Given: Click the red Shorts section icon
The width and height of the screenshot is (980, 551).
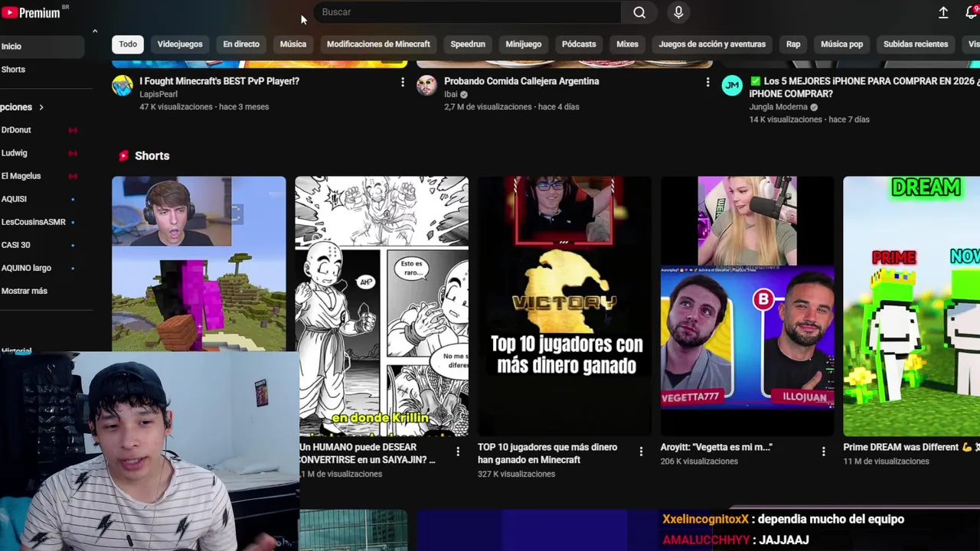Looking at the screenshot, I should click(123, 156).
